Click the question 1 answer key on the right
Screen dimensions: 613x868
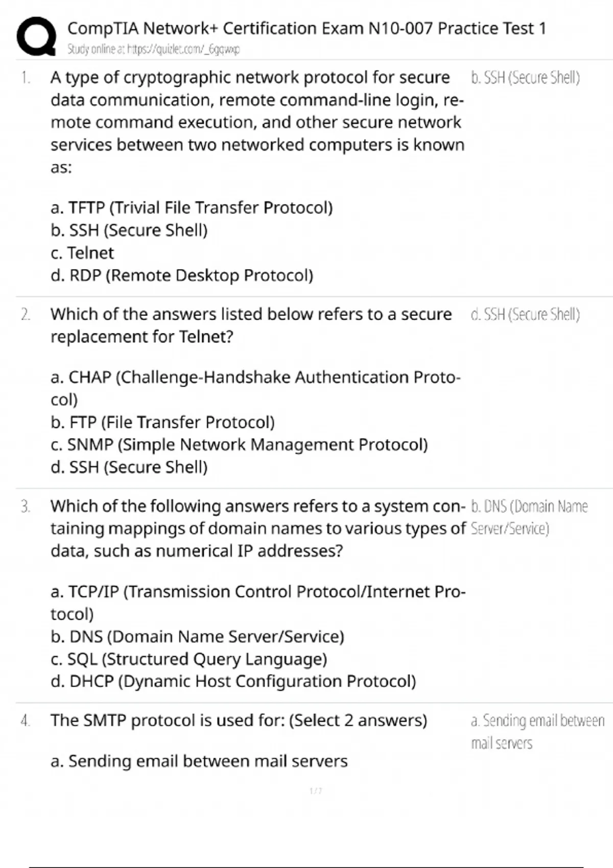tap(525, 78)
